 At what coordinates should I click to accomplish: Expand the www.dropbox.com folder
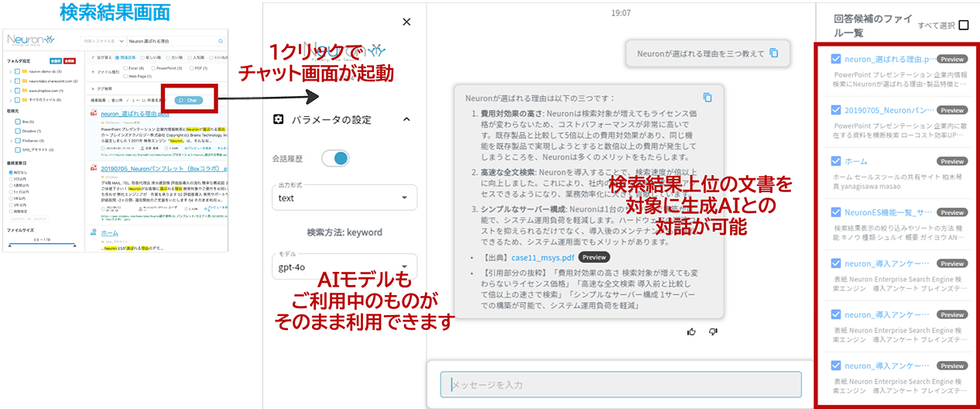(10, 91)
